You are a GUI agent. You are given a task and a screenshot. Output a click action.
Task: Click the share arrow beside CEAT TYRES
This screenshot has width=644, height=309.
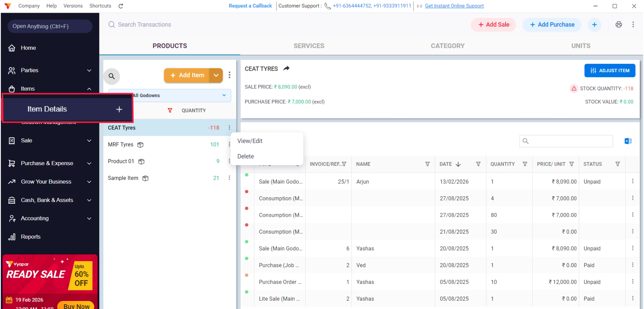(286, 68)
